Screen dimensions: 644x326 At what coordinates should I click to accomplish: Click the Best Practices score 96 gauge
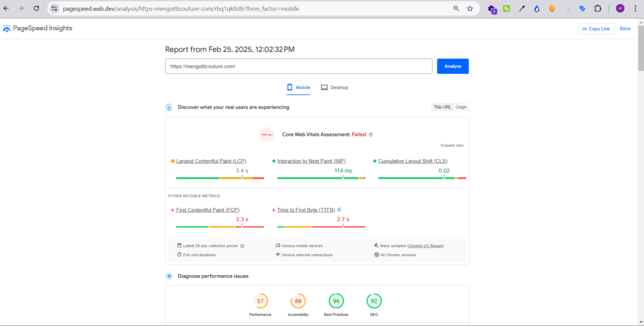[336, 301]
